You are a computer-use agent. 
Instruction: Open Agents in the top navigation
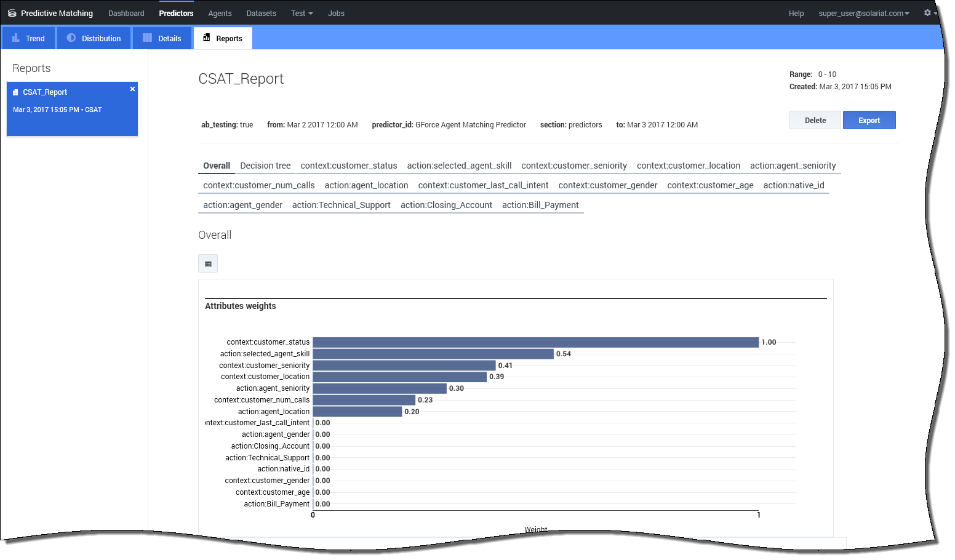coord(220,13)
